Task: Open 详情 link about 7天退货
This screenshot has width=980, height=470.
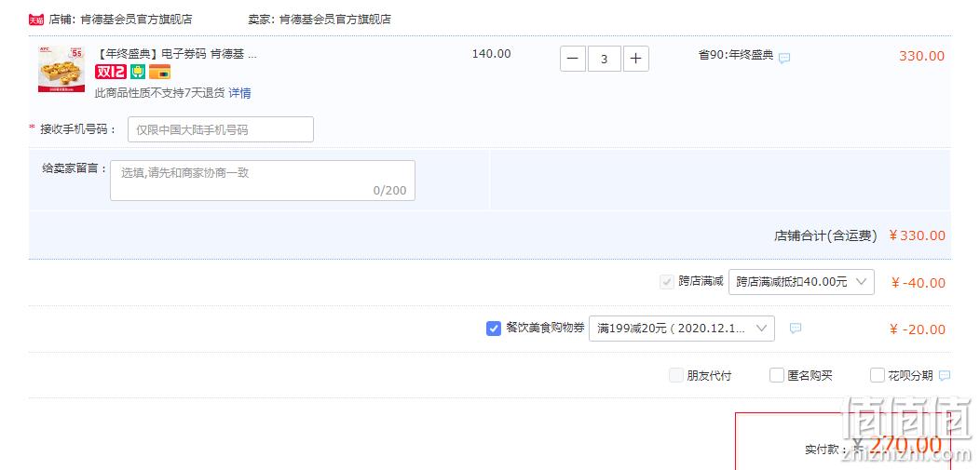Action: pos(239,93)
